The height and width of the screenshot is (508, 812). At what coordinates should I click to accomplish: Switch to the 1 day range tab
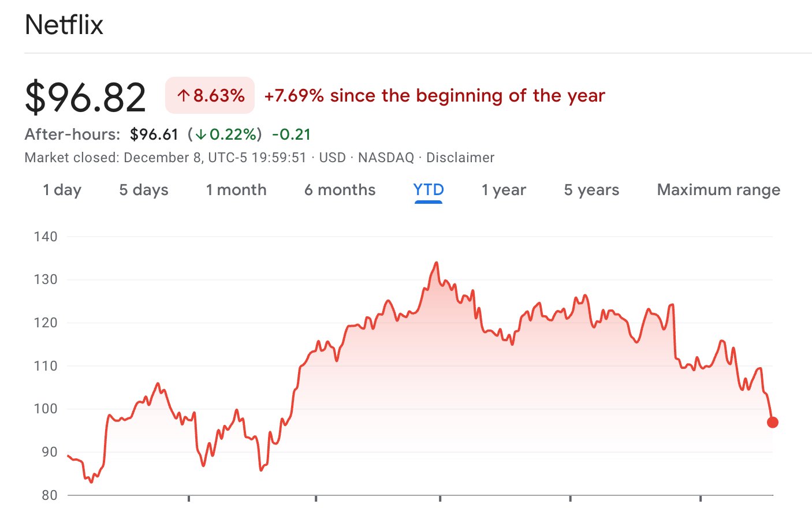(x=62, y=190)
